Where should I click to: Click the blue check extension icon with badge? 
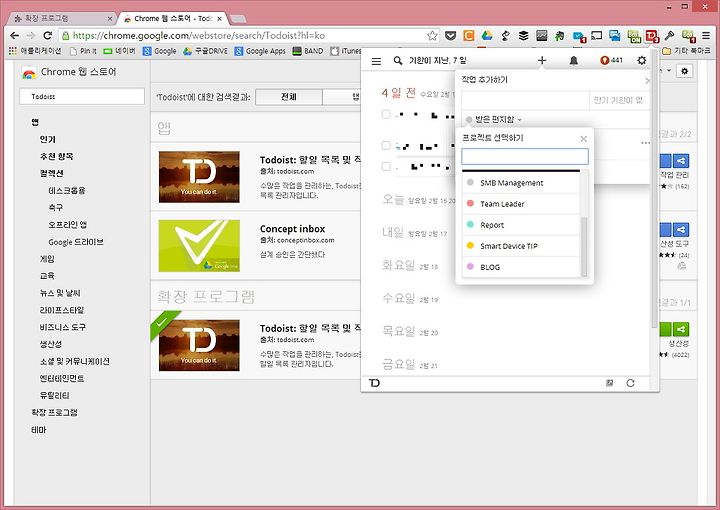tap(579, 36)
